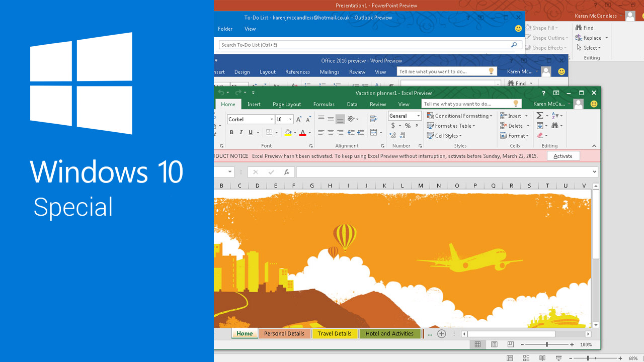The height and width of the screenshot is (362, 644).
Task: Open the Page Layout ribbon tab
Action: [287, 104]
